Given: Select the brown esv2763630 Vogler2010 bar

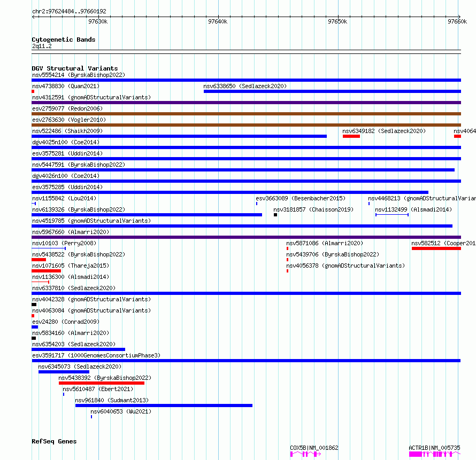Looking at the screenshot, I should click(246, 125).
